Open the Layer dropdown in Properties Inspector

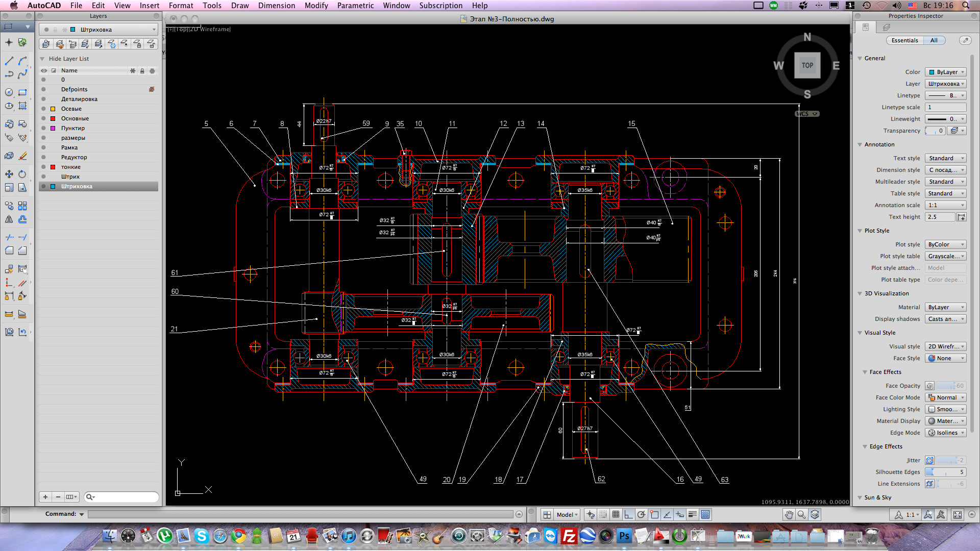pyautogui.click(x=946, y=84)
